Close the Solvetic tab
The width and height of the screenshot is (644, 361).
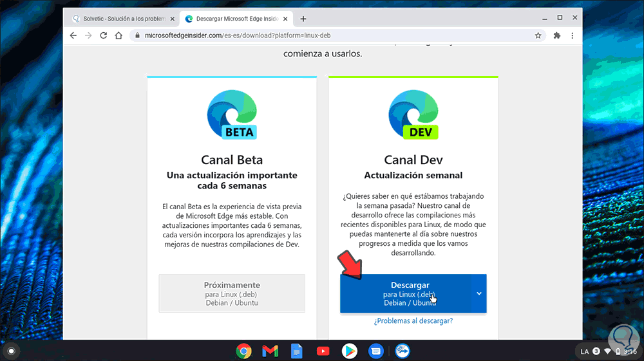pyautogui.click(x=173, y=19)
